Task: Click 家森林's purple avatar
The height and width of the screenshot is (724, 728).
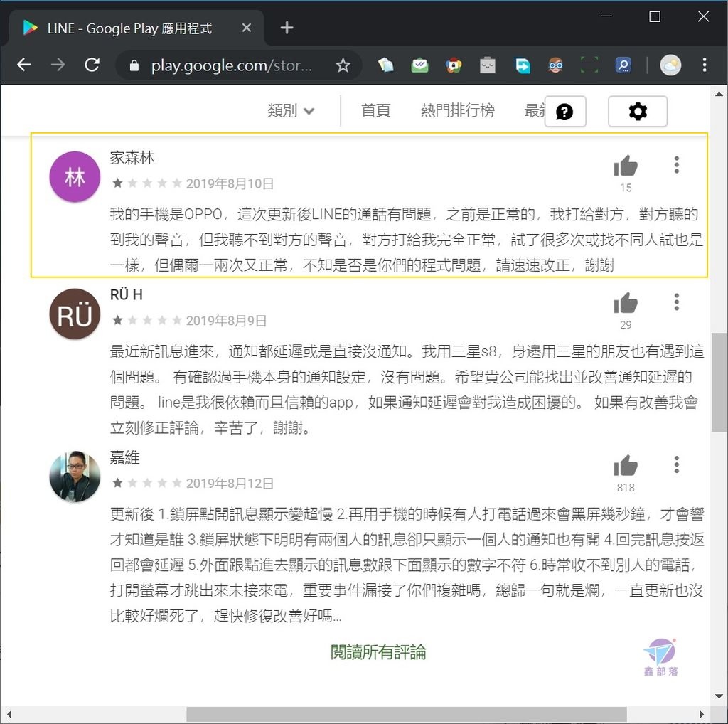Action: 75,177
